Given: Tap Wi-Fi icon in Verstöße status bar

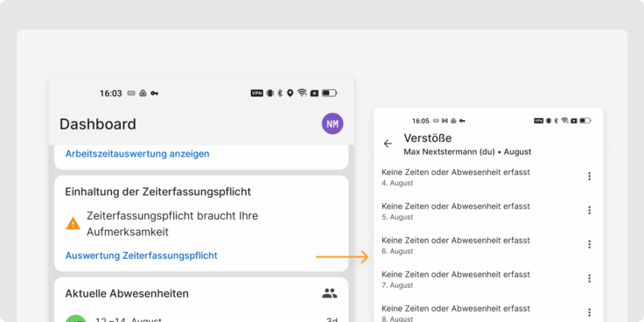Looking at the screenshot, I should click(564, 121).
